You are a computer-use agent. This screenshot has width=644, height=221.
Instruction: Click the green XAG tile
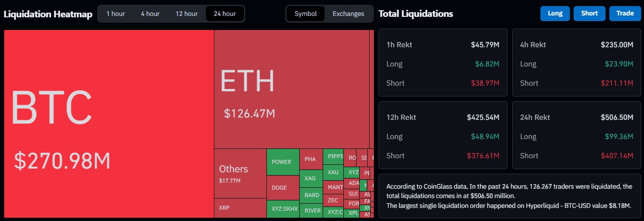click(311, 178)
